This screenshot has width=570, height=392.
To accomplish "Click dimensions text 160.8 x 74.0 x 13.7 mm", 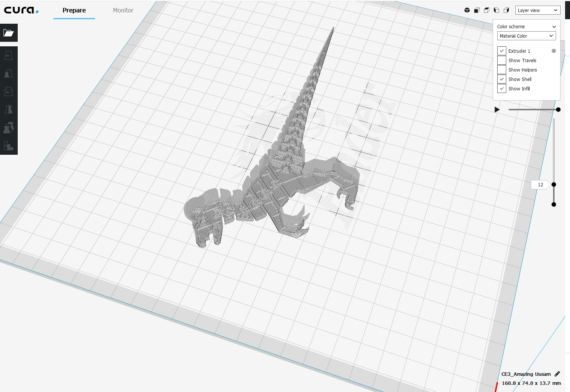I will click(531, 383).
